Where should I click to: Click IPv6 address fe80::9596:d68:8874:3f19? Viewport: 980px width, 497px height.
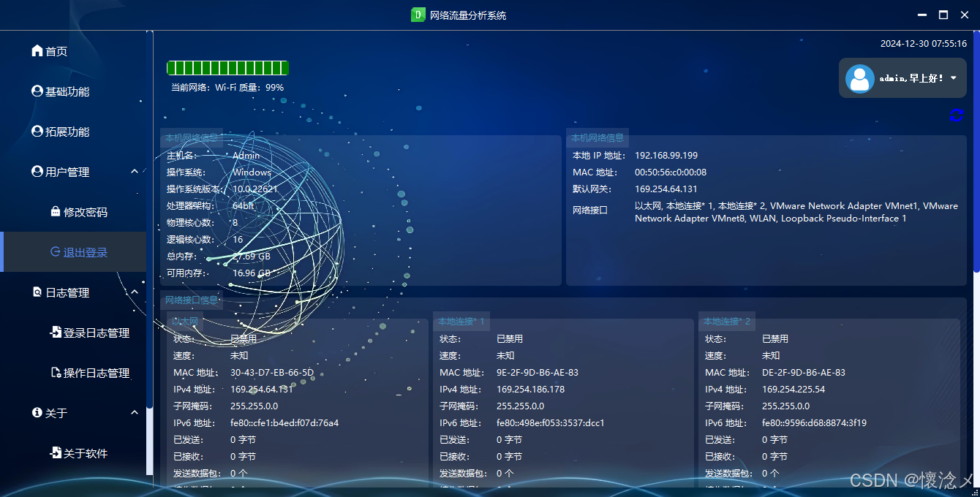[x=814, y=422]
